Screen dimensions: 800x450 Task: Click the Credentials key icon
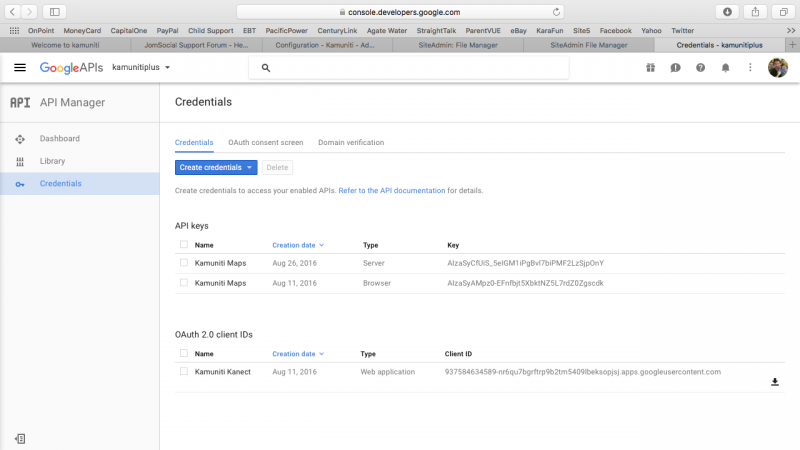[x=20, y=184]
